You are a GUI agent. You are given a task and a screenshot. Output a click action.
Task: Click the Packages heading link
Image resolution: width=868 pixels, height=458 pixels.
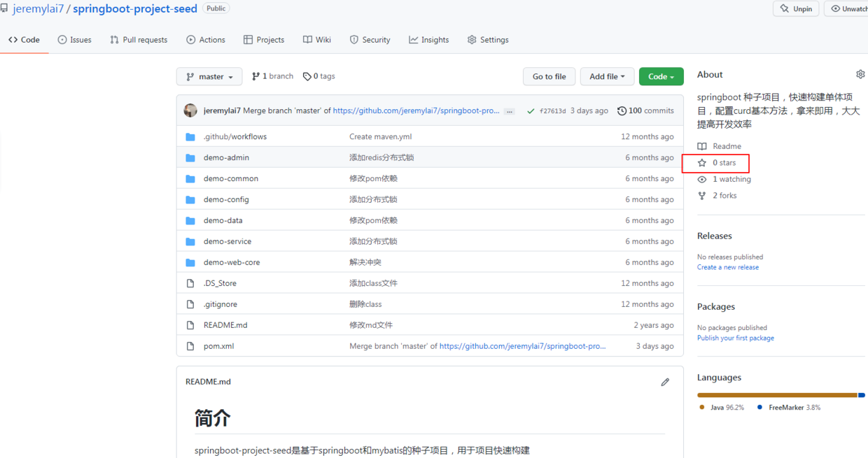pos(716,306)
